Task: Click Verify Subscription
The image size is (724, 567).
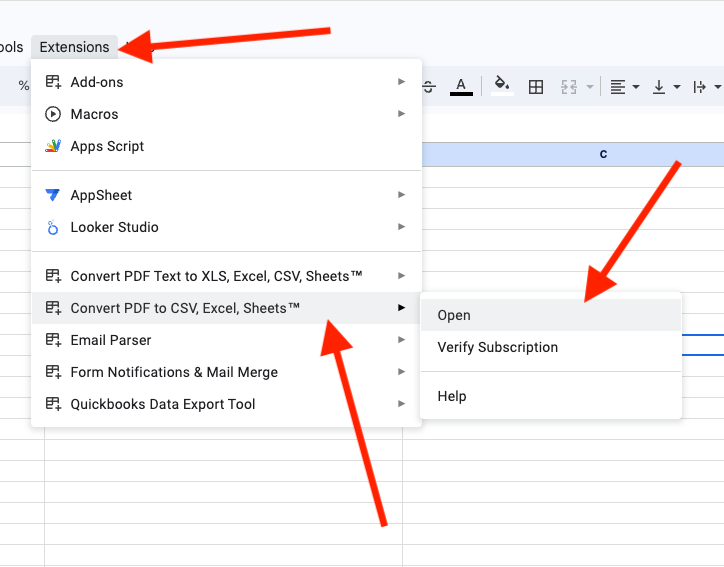Action: 497,347
